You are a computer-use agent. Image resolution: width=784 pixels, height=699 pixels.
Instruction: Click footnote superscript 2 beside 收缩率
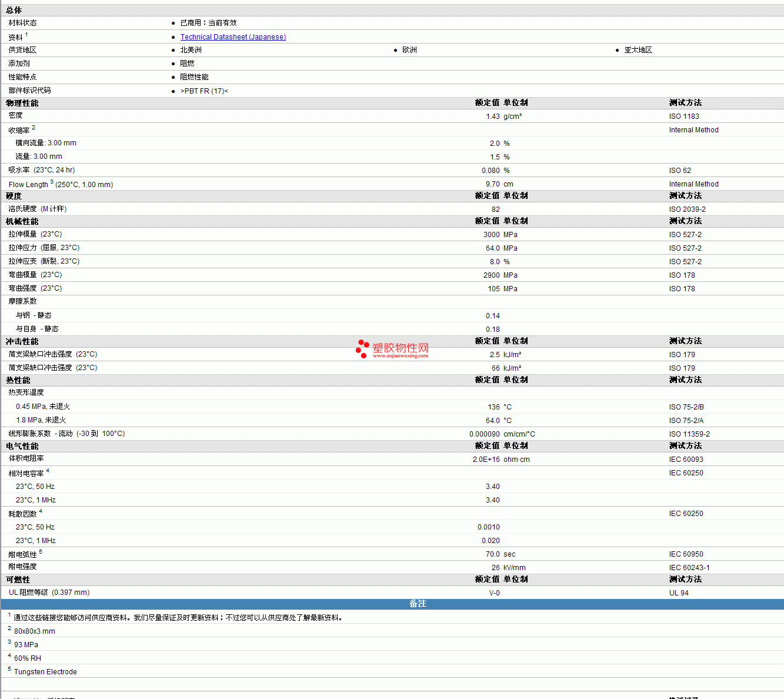[34, 128]
